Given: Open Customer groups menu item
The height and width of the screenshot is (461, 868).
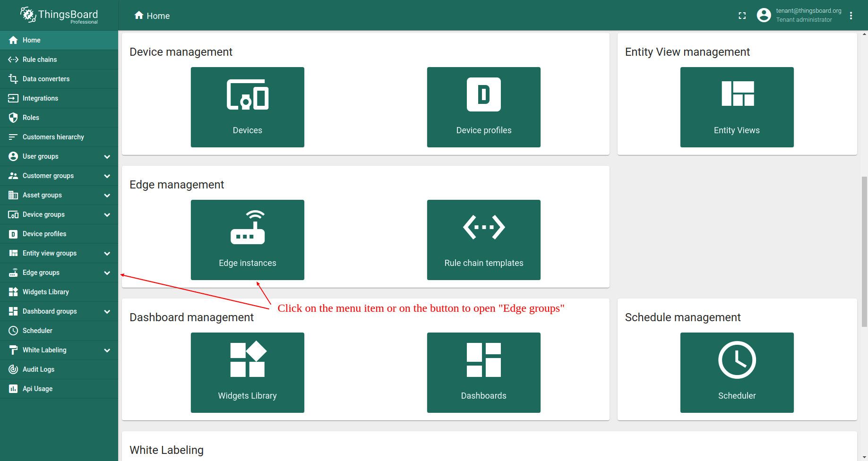Looking at the screenshot, I should (x=59, y=176).
